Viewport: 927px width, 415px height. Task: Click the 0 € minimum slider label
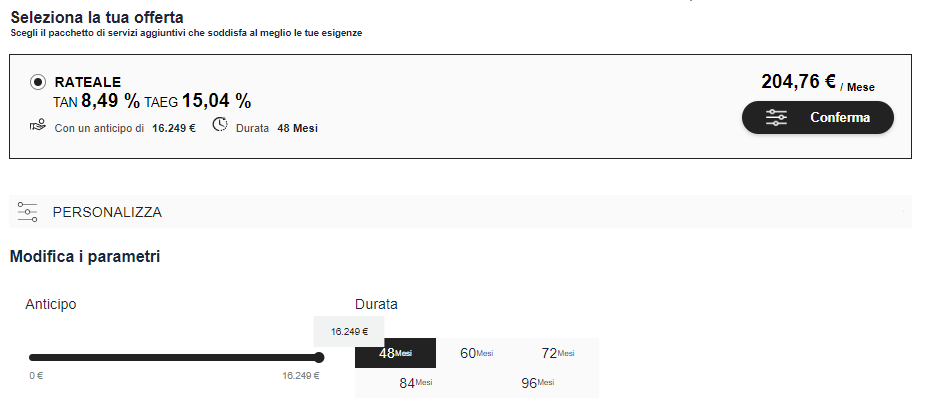(36, 375)
